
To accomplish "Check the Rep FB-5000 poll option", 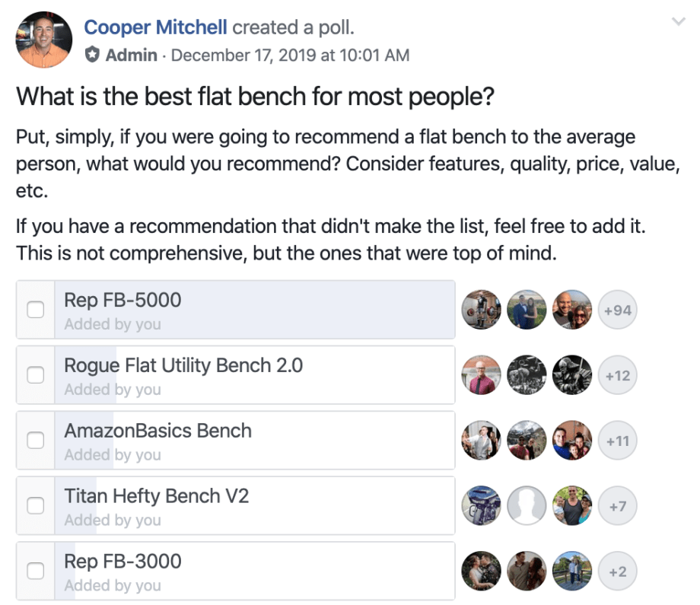I will [35, 310].
